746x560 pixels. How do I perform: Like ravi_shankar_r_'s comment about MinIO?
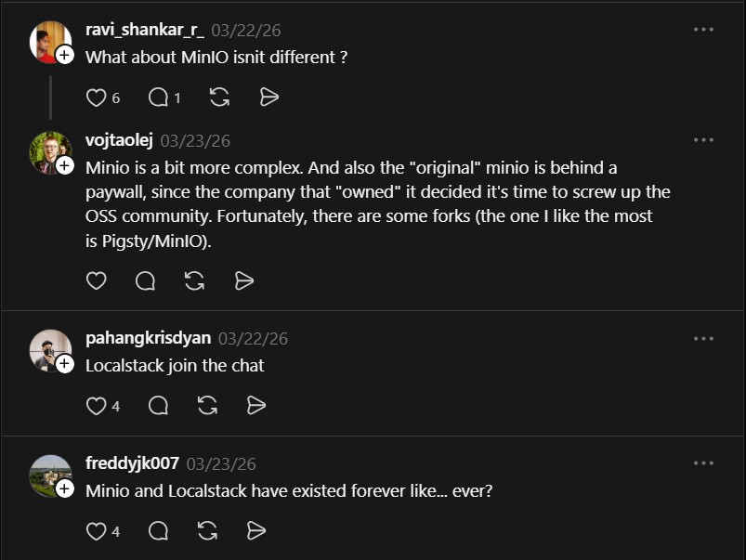point(96,98)
